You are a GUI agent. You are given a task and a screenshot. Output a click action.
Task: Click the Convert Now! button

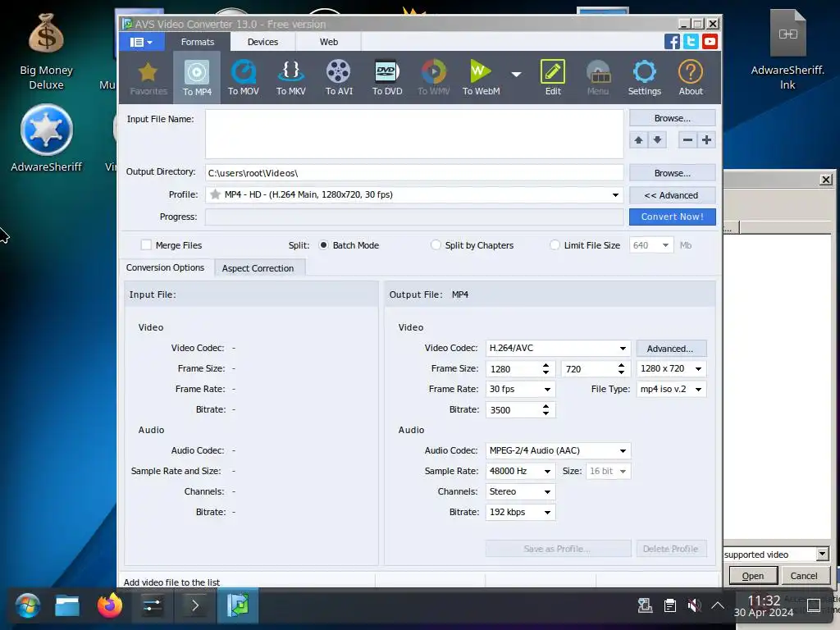click(x=673, y=217)
